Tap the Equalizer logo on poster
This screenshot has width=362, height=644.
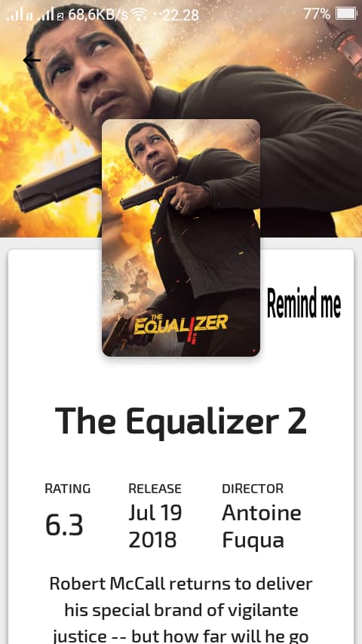[181, 324]
